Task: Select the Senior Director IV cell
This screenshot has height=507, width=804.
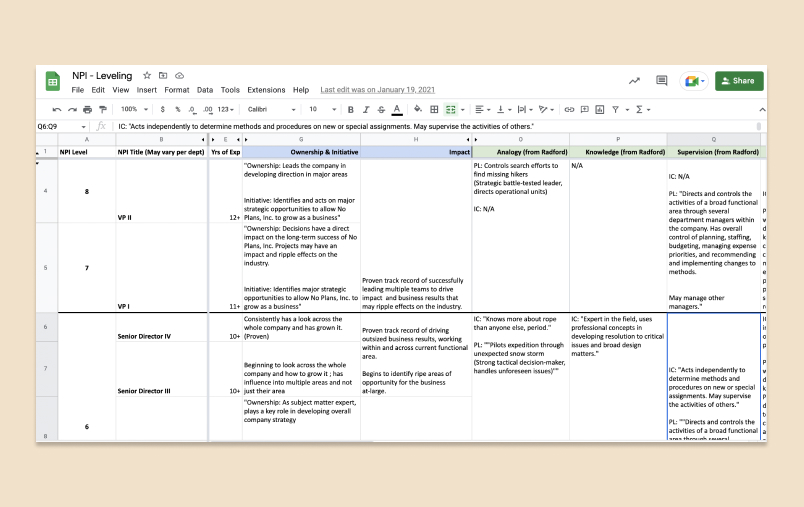Action: click(162, 327)
